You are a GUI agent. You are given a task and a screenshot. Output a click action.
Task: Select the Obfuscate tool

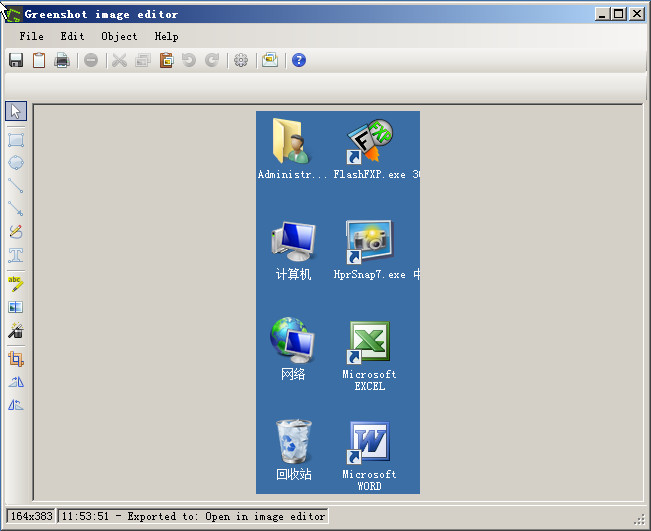click(16, 307)
